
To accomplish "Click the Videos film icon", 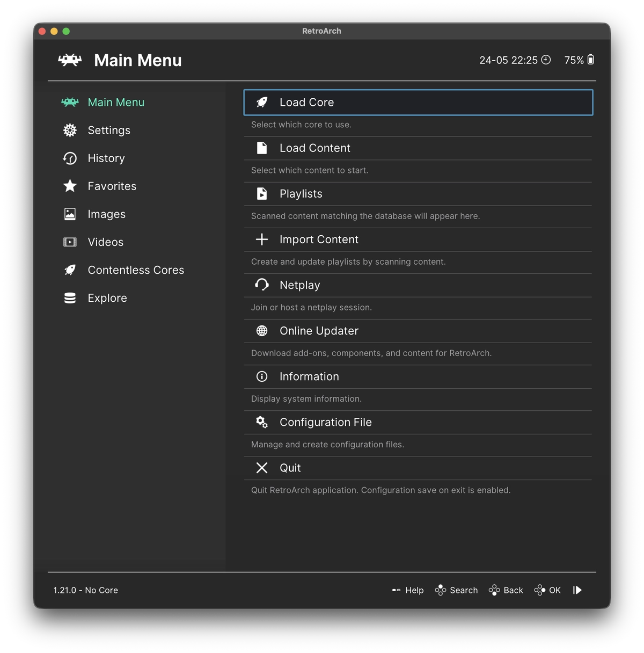I will point(70,242).
